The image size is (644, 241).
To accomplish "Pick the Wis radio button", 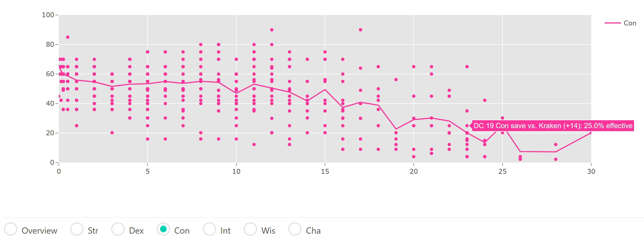I will click(x=250, y=229).
